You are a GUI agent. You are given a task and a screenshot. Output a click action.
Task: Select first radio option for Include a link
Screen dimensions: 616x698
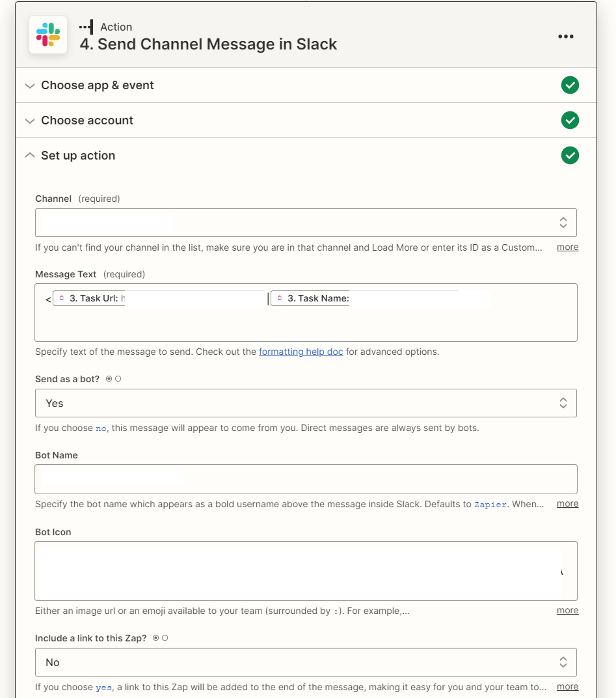[x=156, y=638]
